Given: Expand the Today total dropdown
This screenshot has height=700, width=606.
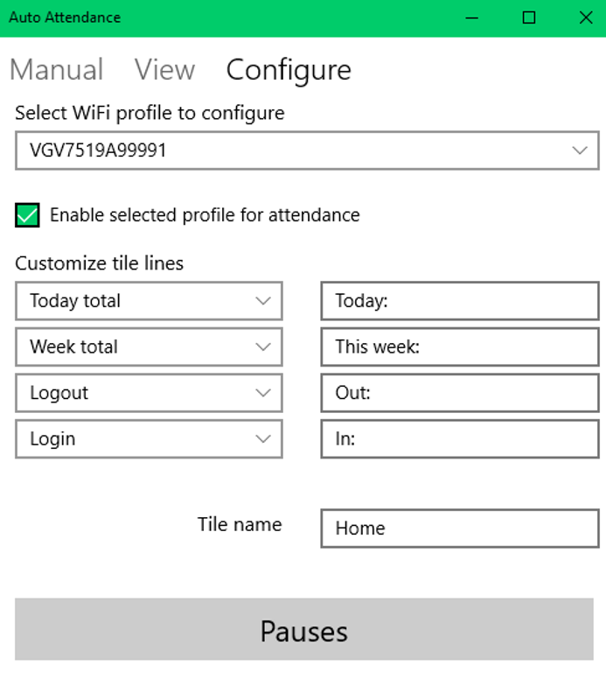Looking at the screenshot, I should click(x=149, y=301).
